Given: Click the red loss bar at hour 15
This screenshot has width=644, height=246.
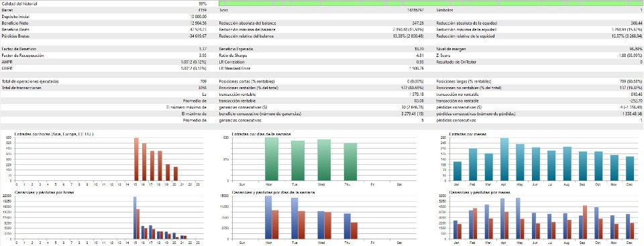Looking at the screenshot, I should pos(138,224).
